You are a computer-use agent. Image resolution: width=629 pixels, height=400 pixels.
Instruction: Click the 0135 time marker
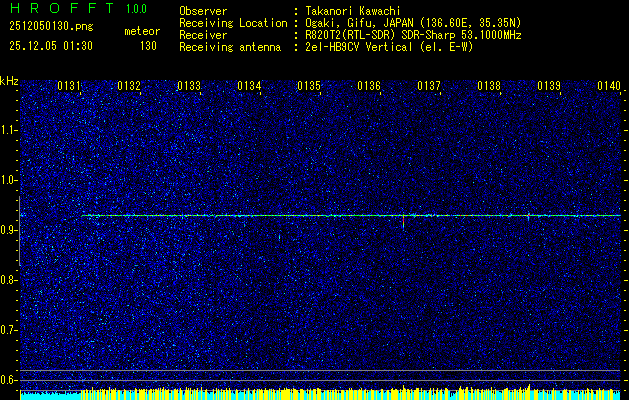point(309,86)
